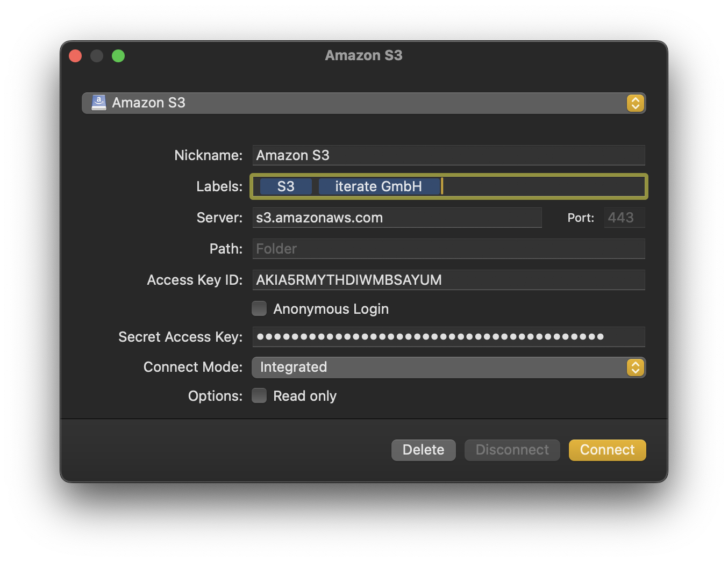Click the Path: label text
The width and height of the screenshot is (728, 562).
point(226,249)
